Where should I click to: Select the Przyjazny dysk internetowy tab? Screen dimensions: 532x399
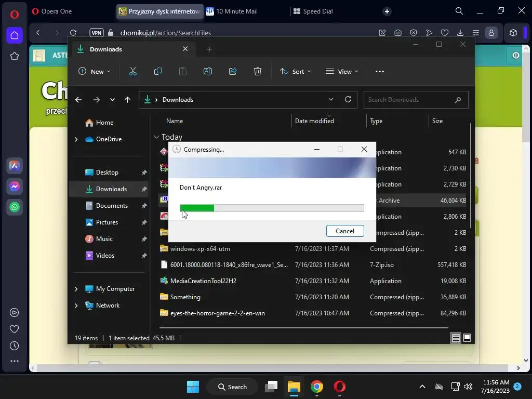[x=159, y=11]
